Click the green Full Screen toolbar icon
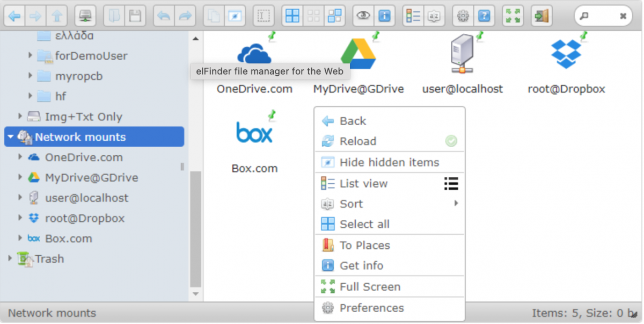Image resolution: width=644 pixels, height=324 pixels. click(513, 16)
